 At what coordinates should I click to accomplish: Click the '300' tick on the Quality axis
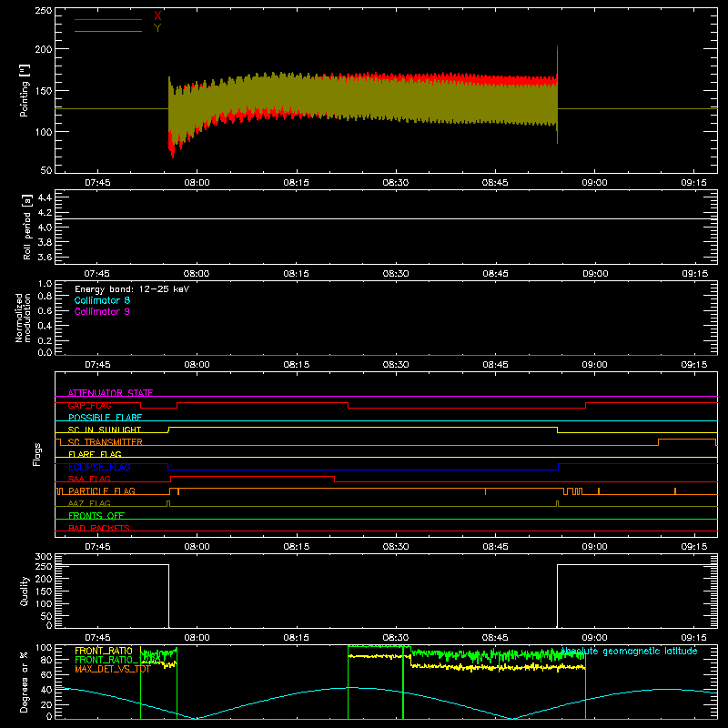44,557
